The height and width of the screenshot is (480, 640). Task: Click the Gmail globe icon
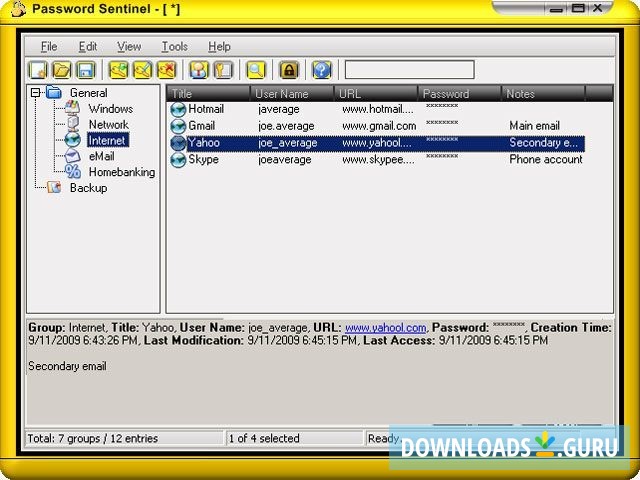pos(178,127)
